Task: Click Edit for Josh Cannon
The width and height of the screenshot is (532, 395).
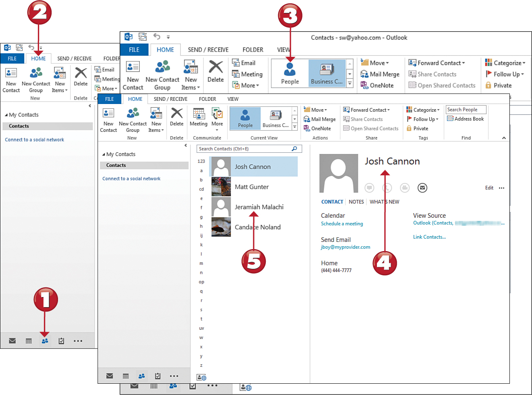Action: [489, 188]
